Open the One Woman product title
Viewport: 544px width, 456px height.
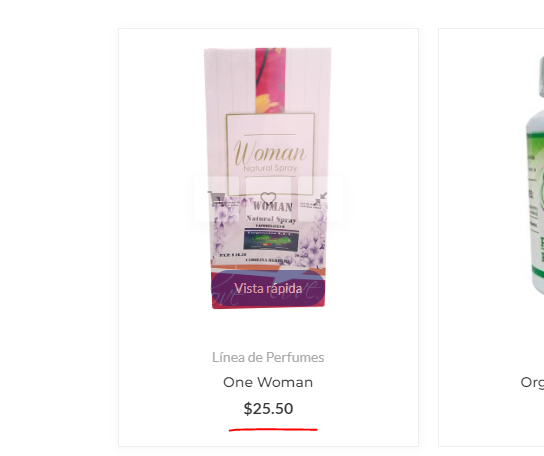268,382
